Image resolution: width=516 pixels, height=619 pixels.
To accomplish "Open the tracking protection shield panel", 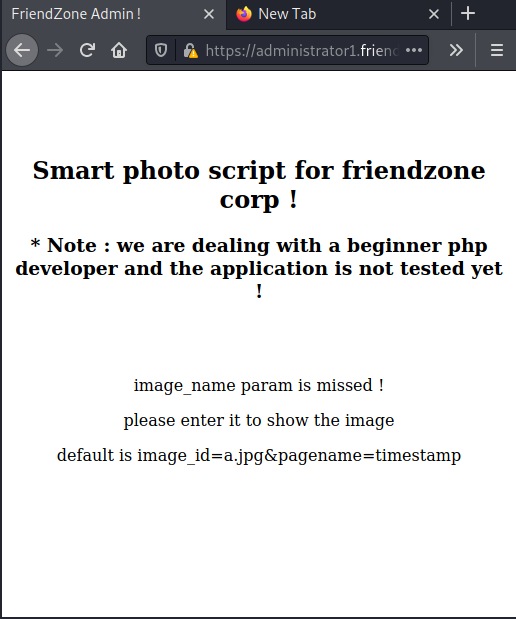I will coord(161,50).
